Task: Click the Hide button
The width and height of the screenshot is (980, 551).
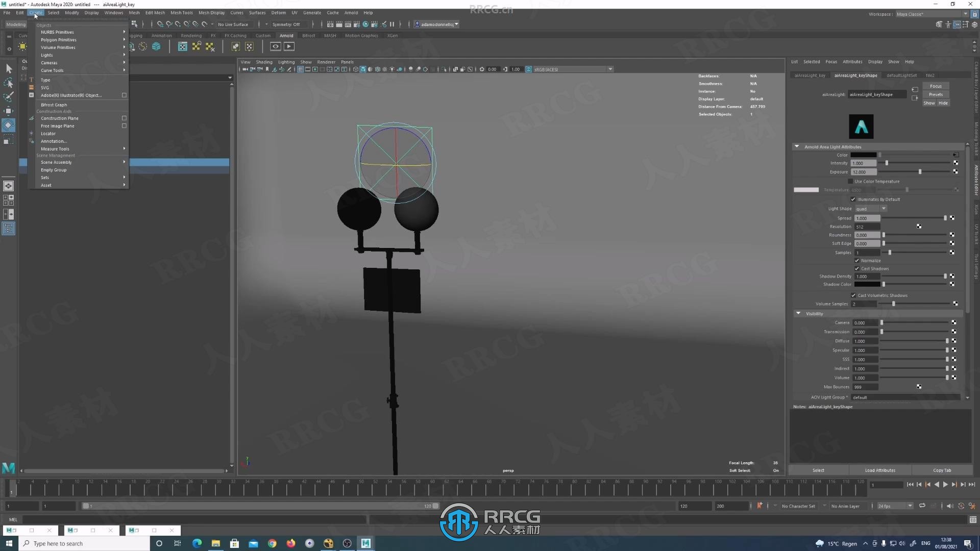Action: point(943,103)
